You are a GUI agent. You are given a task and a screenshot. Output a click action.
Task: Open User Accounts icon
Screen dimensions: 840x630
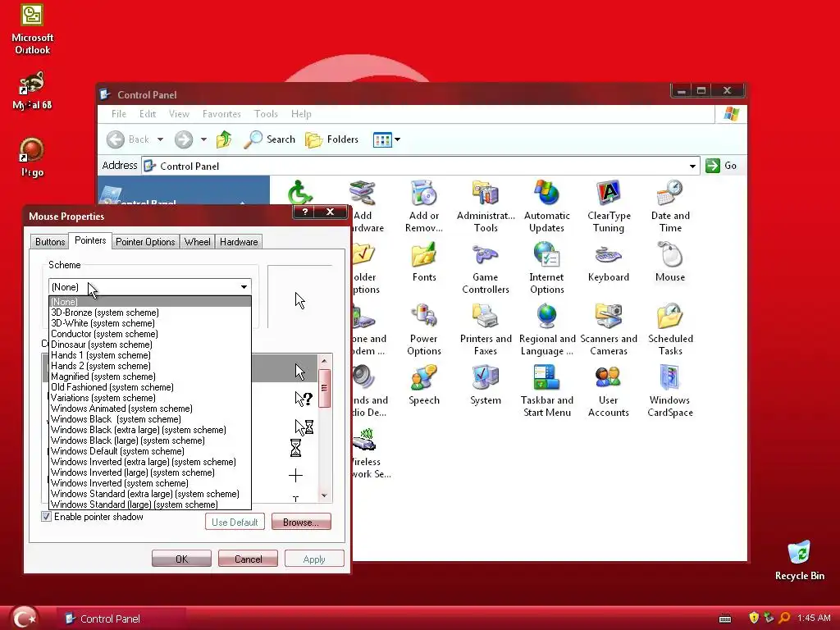click(609, 391)
